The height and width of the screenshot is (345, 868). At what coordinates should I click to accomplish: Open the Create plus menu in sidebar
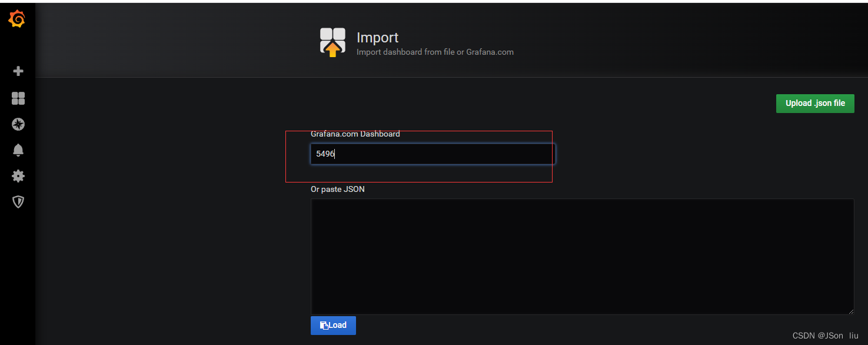pyautogui.click(x=18, y=71)
